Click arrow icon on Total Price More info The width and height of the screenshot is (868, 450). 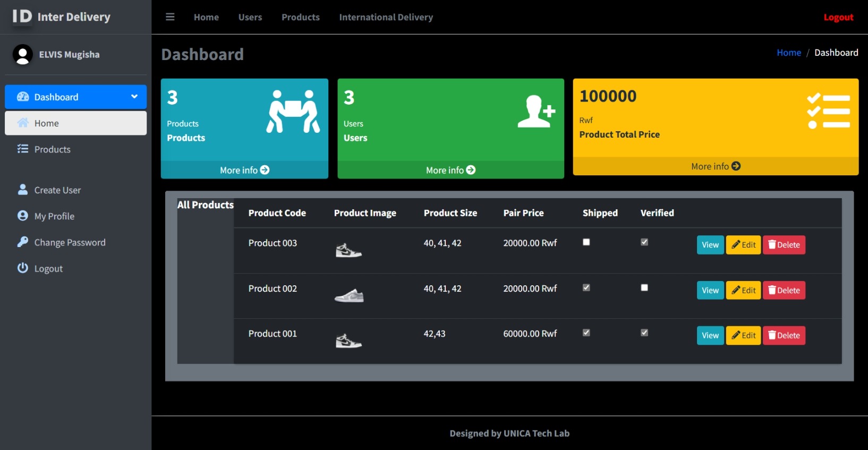click(736, 166)
